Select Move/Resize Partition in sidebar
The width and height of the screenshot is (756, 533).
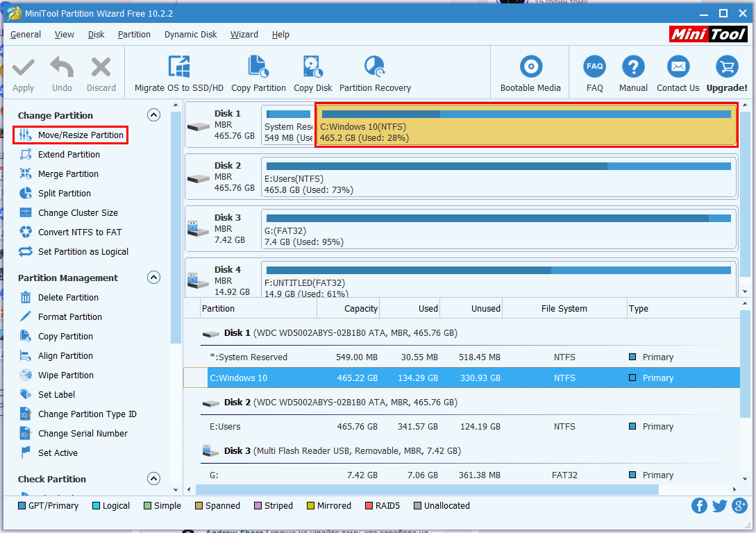pyautogui.click(x=71, y=135)
